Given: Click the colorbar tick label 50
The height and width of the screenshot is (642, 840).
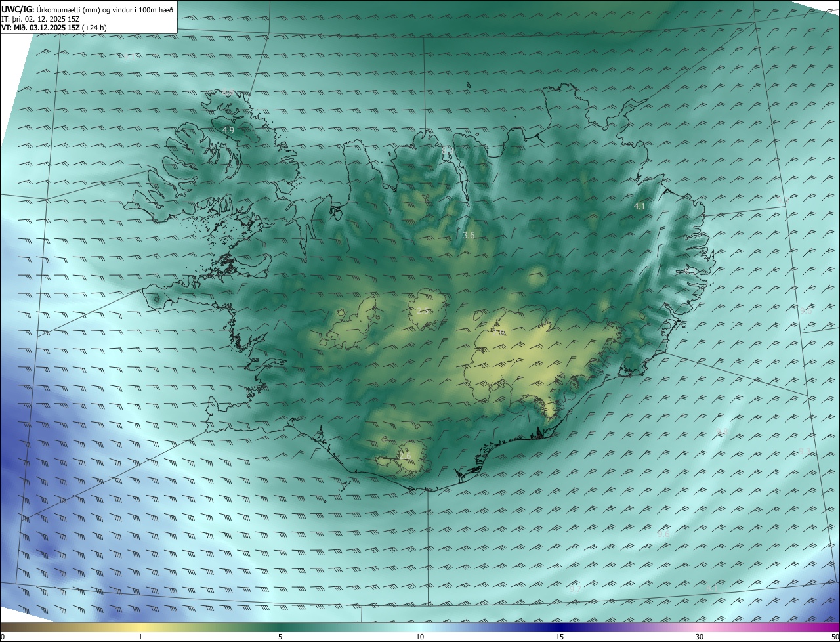Looking at the screenshot, I should point(835,637).
